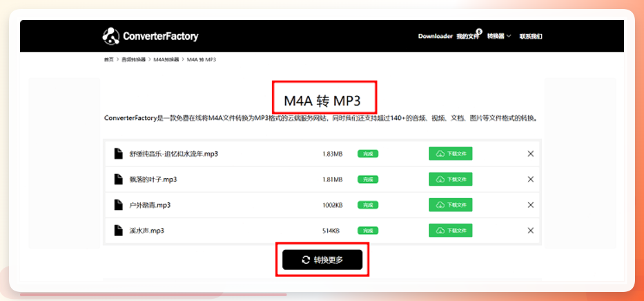Open M4A转换器 breadcrumb link
The image size is (644, 301).
click(166, 59)
